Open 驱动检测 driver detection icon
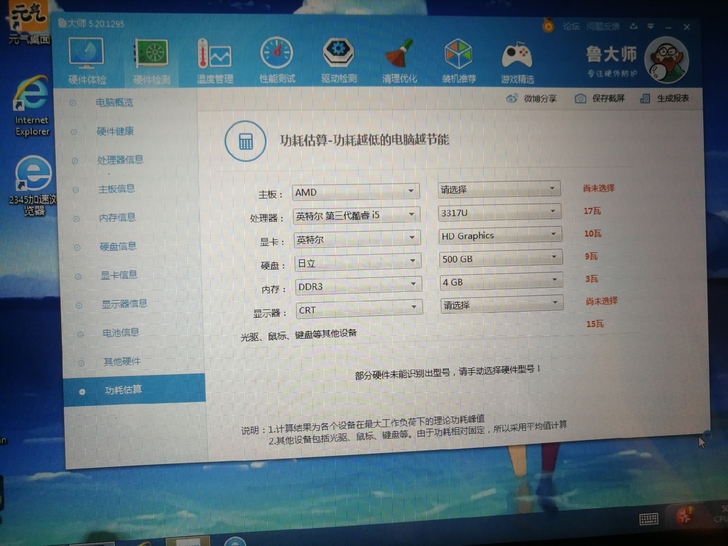The width and height of the screenshot is (728, 546). (338, 61)
